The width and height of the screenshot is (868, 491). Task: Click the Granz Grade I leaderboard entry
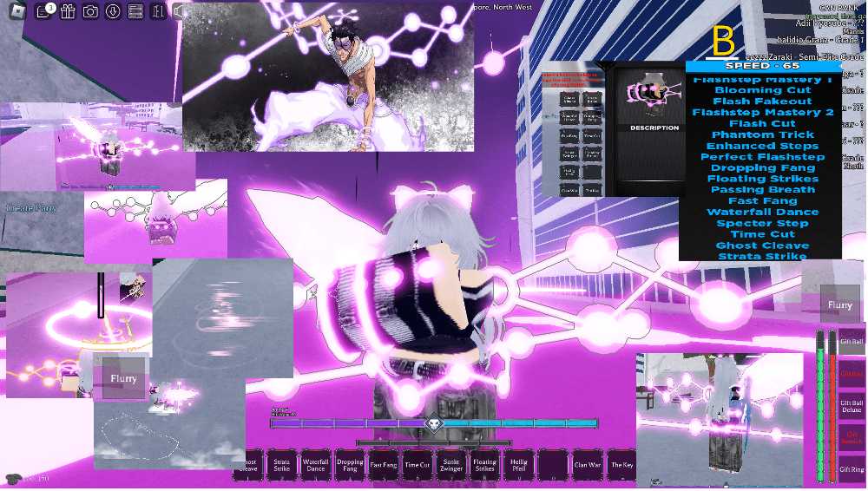click(820, 40)
